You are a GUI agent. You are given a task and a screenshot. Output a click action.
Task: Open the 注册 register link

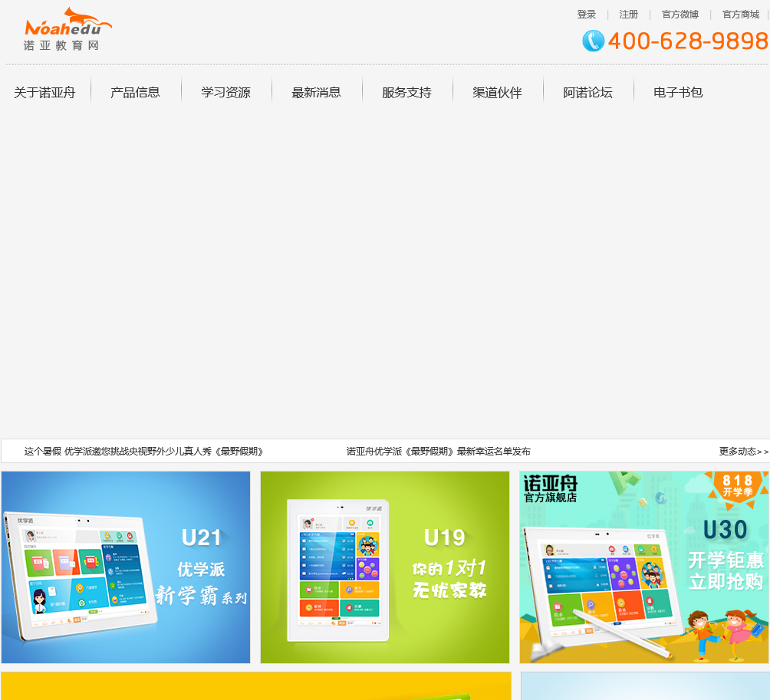pos(629,15)
